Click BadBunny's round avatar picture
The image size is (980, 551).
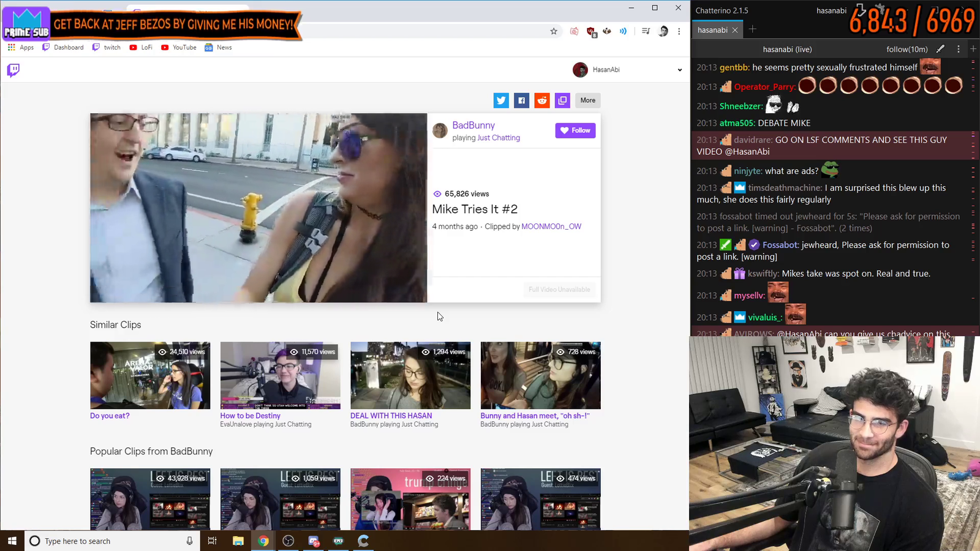pos(440,130)
